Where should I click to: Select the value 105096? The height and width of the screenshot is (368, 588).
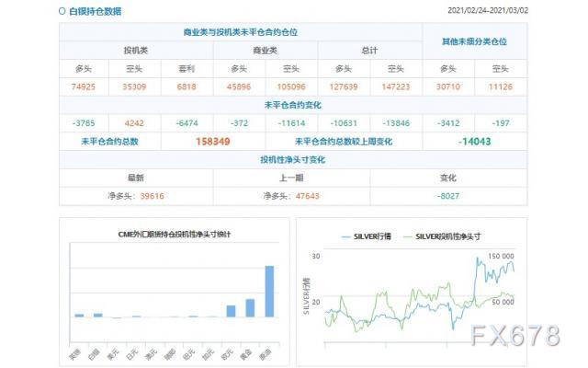coord(291,86)
